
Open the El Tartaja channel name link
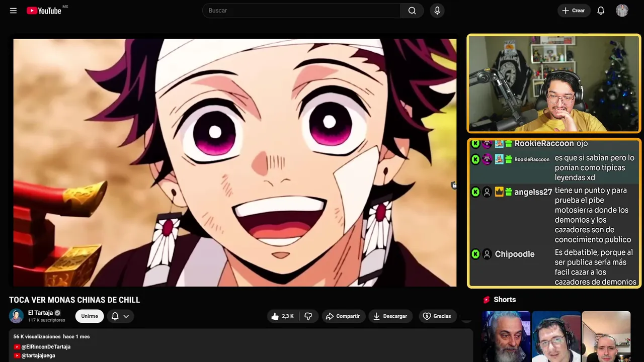point(40,313)
